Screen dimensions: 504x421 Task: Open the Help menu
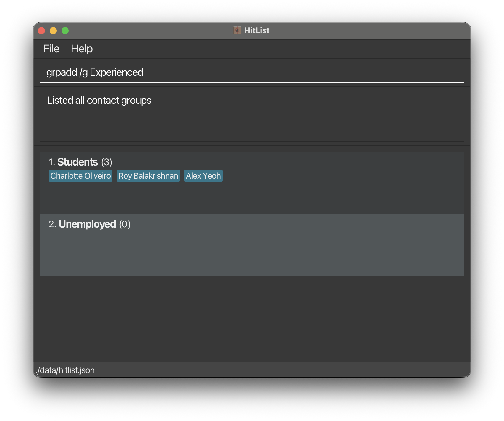[x=82, y=49]
